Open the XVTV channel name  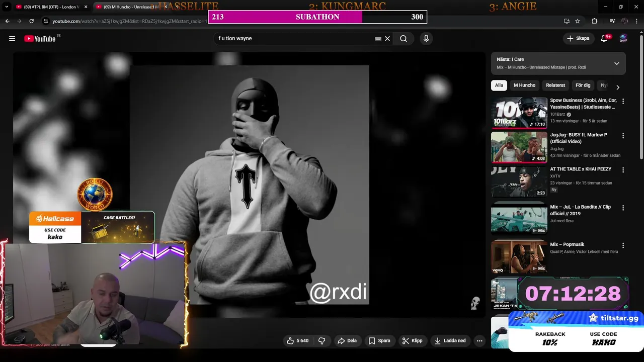[x=555, y=176]
